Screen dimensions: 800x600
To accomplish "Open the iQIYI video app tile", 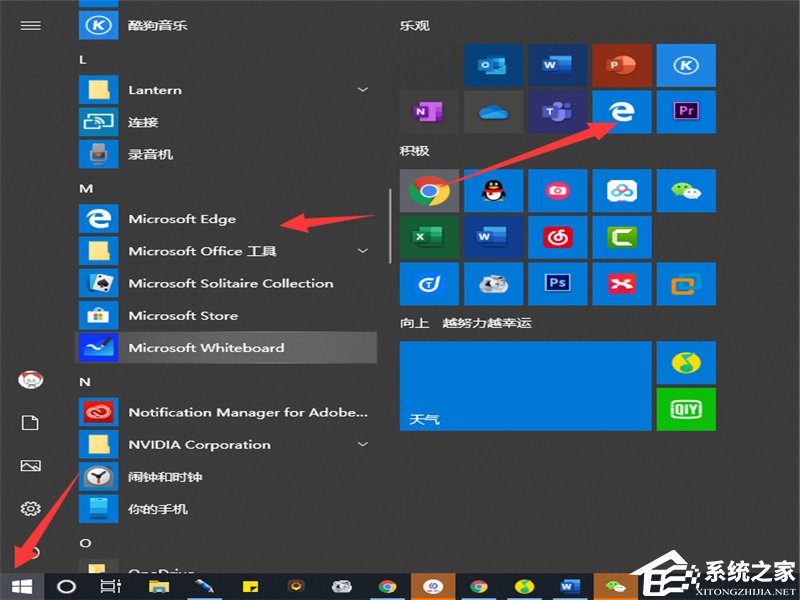I will [x=686, y=408].
